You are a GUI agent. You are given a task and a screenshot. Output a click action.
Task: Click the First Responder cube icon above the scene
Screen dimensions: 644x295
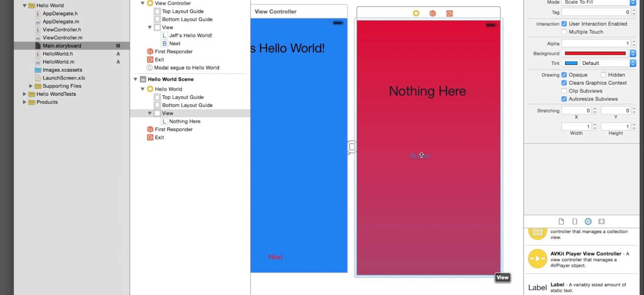coord(432,13)
